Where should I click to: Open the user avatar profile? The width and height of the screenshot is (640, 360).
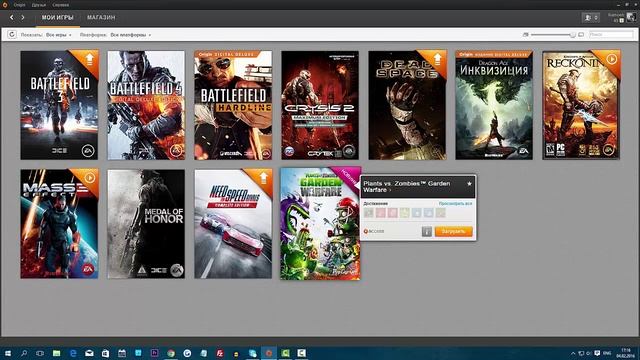point(631,17)
